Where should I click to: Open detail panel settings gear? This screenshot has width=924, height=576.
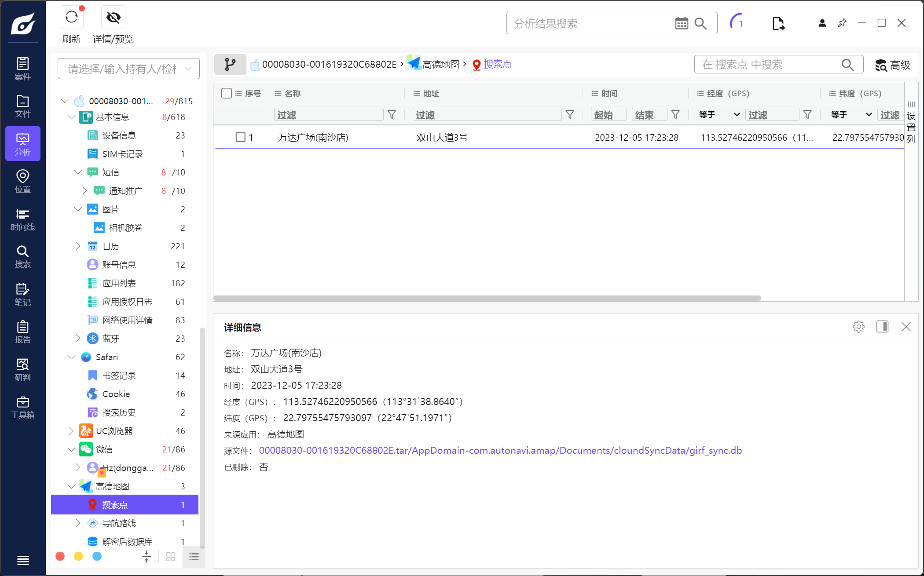858,327
